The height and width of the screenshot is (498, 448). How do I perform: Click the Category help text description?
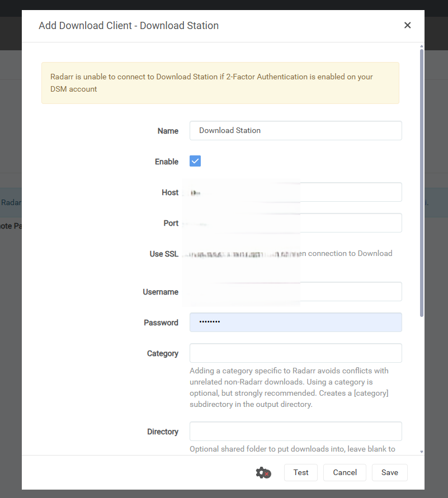[x=289, y=387]
